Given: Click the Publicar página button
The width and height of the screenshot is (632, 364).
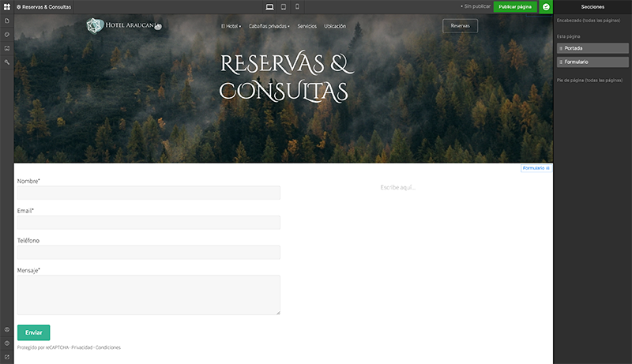Looking at the screenshot, I should pos(515,7).
